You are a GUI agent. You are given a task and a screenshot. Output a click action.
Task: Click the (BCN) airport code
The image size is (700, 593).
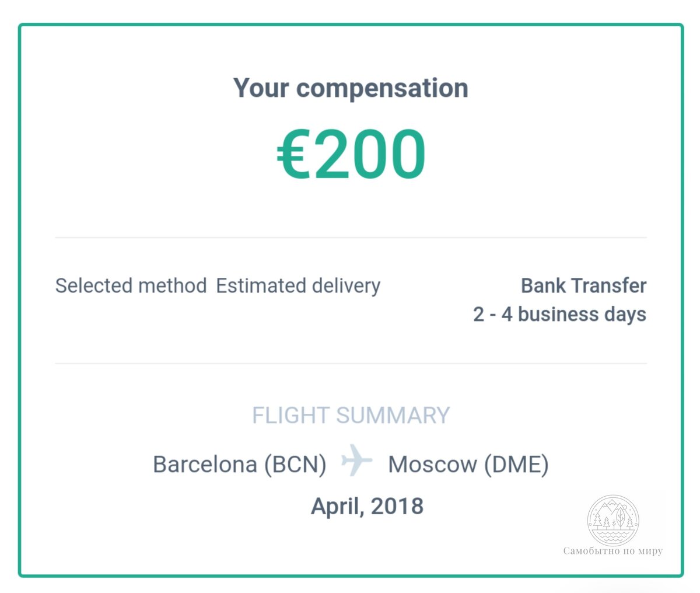click(x=295, y=465)
